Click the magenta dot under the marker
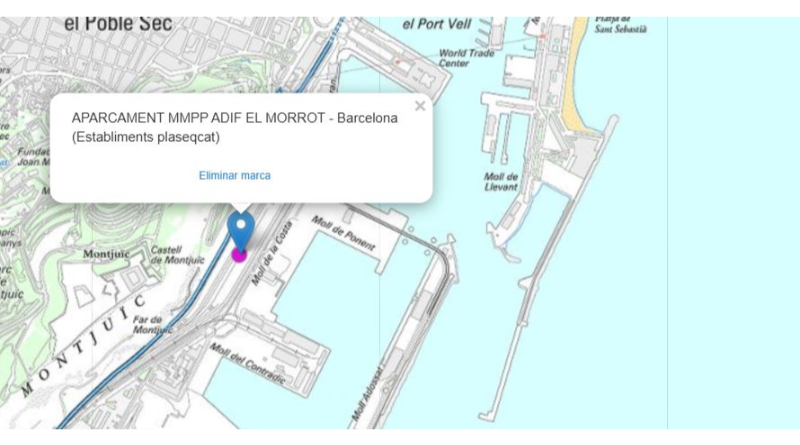The width and height of the screenshot is (800, 445). pos(239,255)
